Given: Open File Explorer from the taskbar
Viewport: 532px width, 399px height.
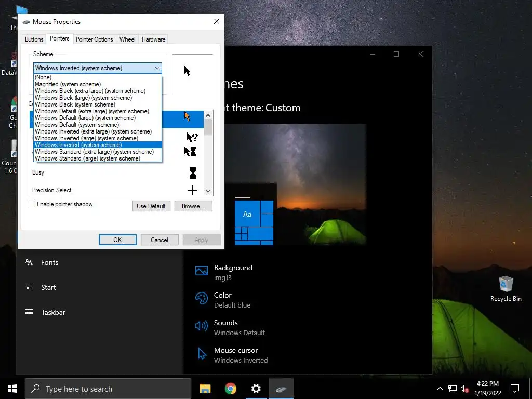Looking at the screenshot, I should (205, 389).
